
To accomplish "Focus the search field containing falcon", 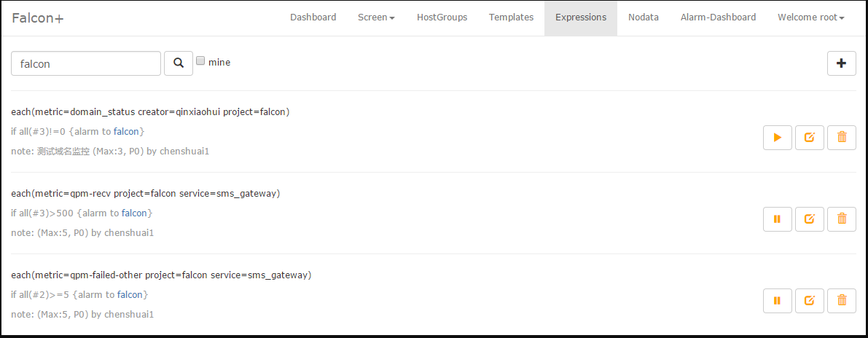I will (x=86, y=63).
